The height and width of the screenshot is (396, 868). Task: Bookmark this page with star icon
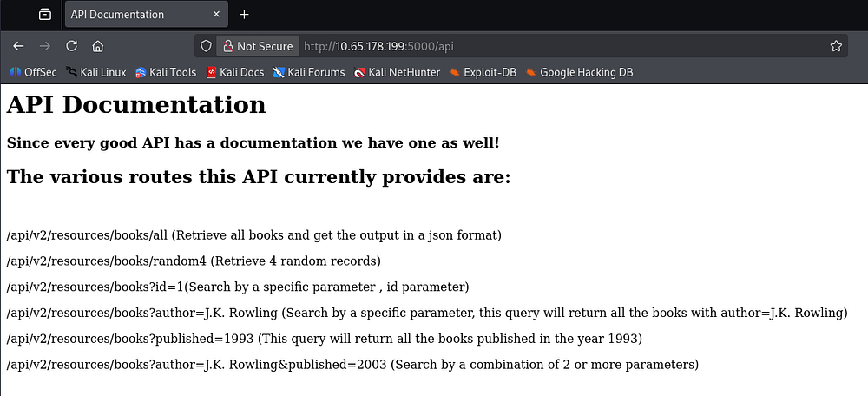tap(836, 46)
